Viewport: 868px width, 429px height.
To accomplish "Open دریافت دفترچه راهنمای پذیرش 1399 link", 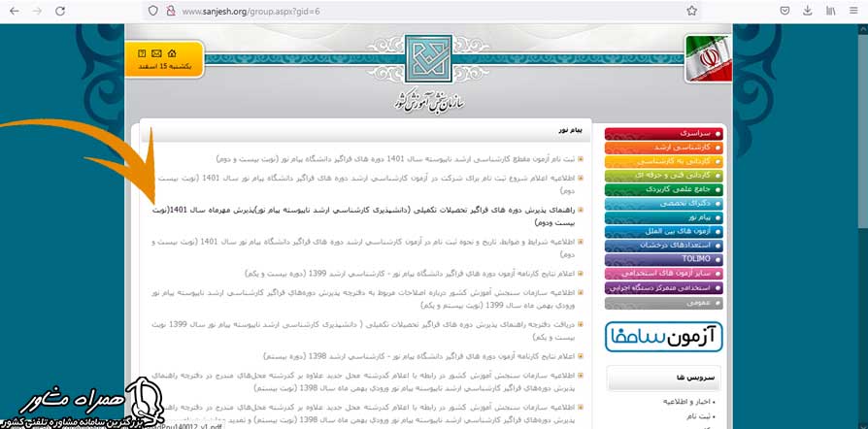I will 365,330.
